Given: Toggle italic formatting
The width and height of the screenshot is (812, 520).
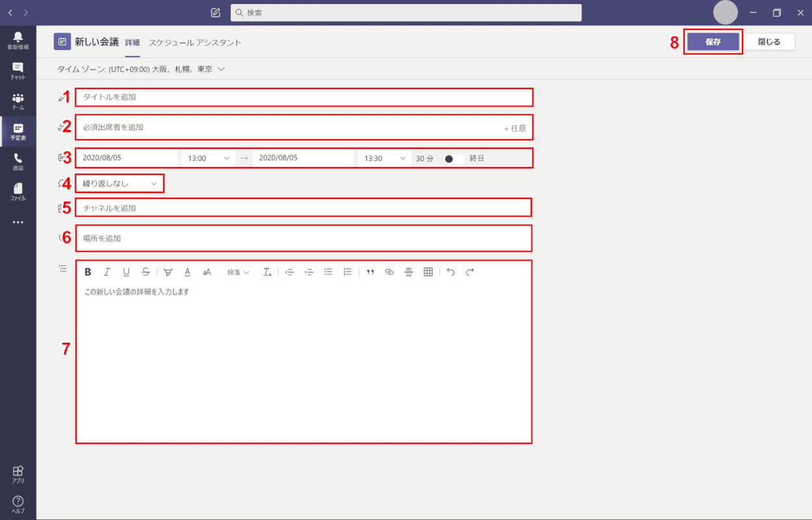Looking at the screenshot, I should click(x=107, y=272).
